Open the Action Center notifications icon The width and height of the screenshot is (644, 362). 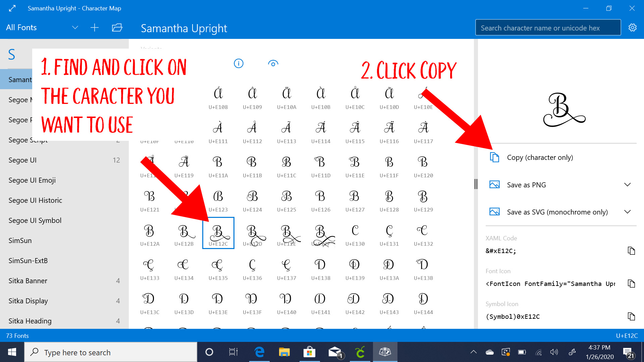(x=628, y=353)
